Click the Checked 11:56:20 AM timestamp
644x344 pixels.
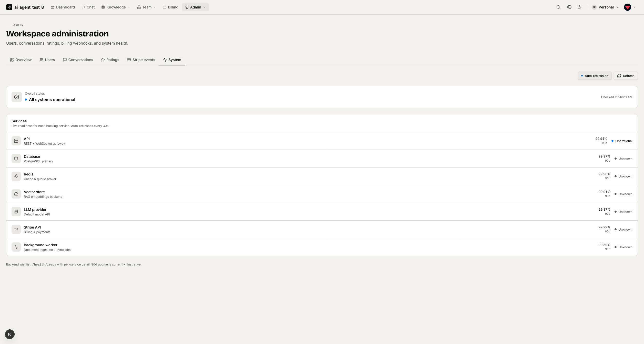coord(617,97)
